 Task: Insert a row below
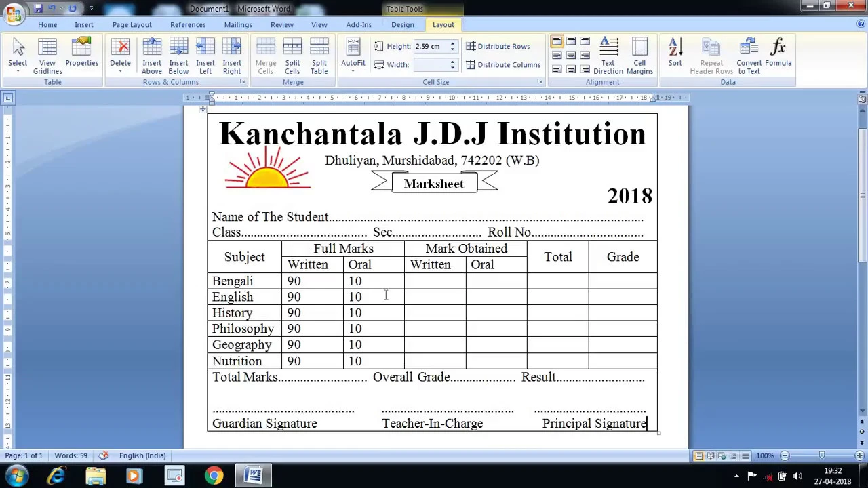(x=178, y=56)
